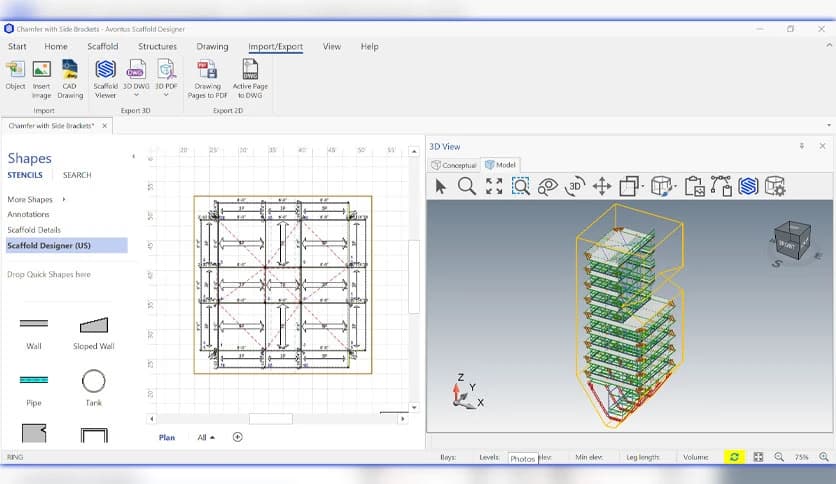The width and height of the screenshot is (836, 484).
Task: Select the pan arrows tool
Action: (x=602, y=187)
